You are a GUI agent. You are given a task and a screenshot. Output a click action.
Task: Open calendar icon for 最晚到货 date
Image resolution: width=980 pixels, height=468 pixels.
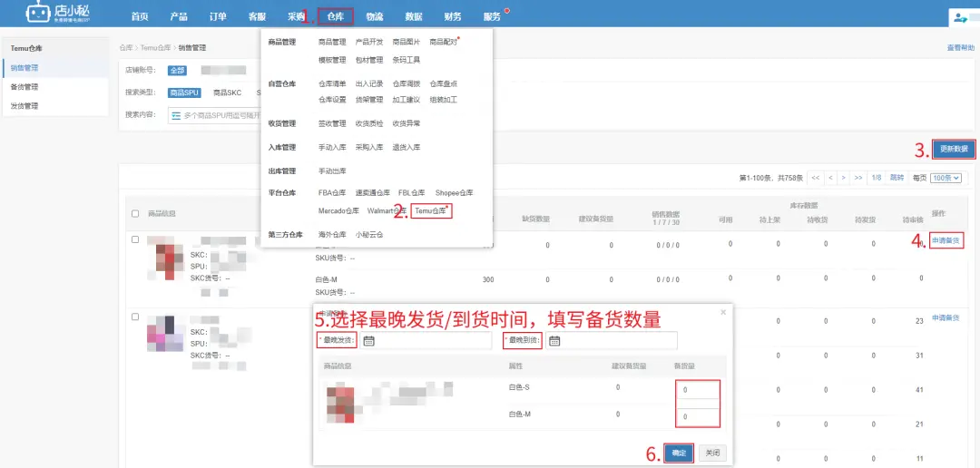coord(554,340)
